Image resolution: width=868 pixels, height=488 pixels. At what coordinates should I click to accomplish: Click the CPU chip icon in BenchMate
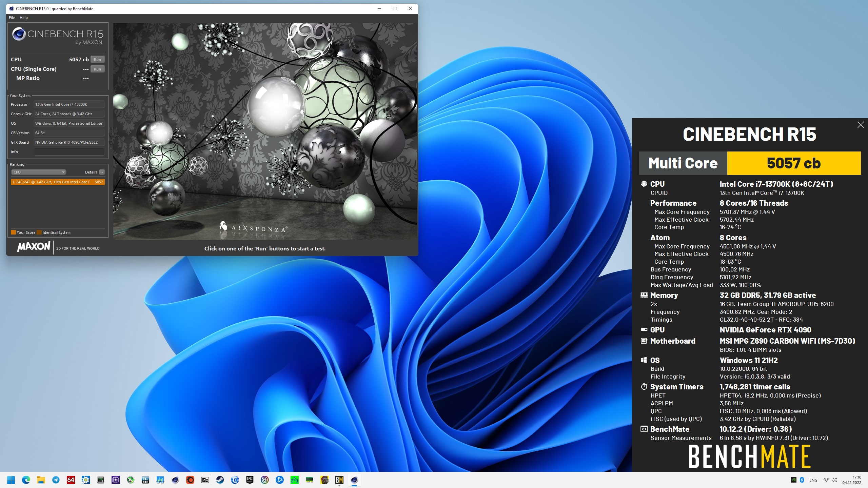(644, 184)
